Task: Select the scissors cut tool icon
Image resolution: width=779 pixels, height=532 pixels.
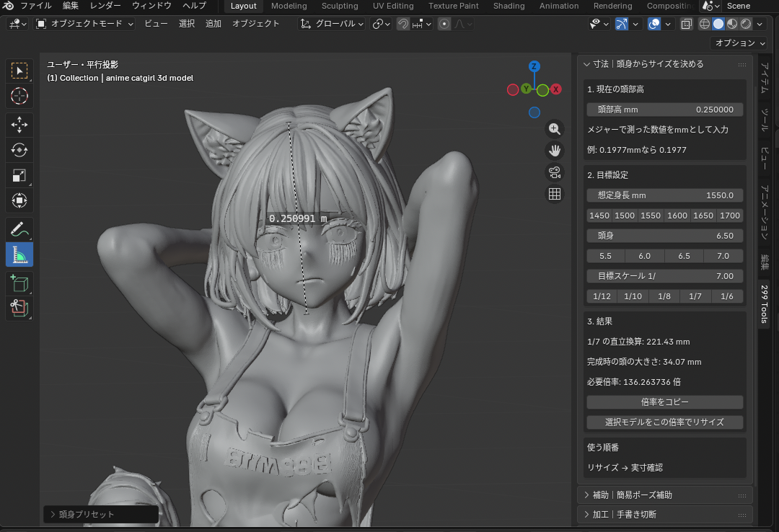Action: pos(19,309)
